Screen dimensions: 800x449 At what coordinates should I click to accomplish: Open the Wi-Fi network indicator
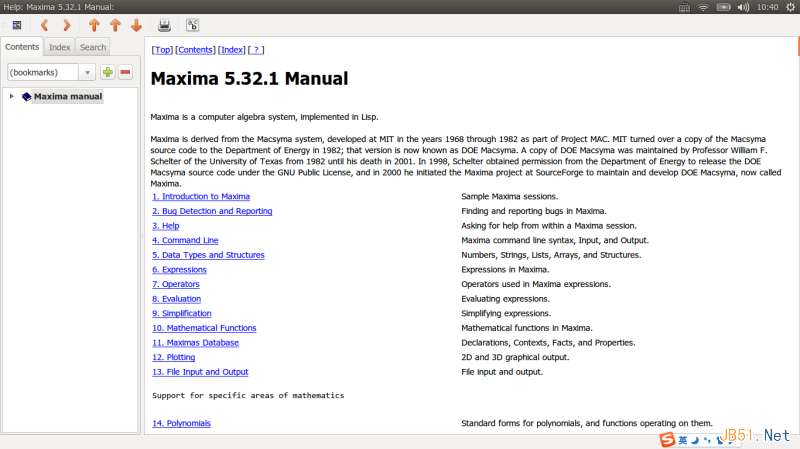pos(703,7)
